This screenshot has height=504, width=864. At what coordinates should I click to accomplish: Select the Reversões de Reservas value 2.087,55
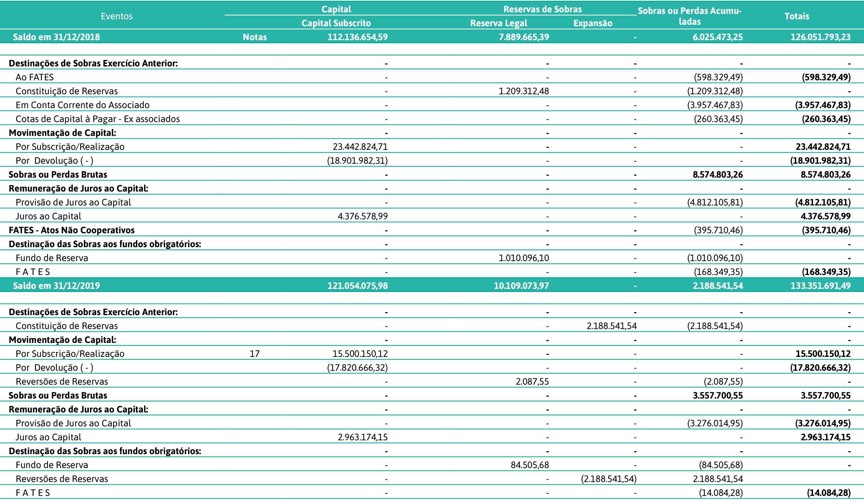point(532,382)
